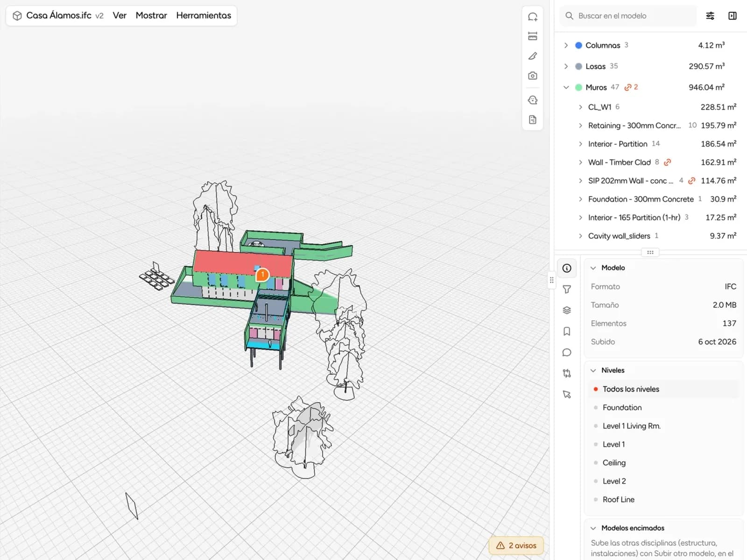Open the bookmarks panel icon
This screenshot has width=747, height=560.
coord(567,331)
